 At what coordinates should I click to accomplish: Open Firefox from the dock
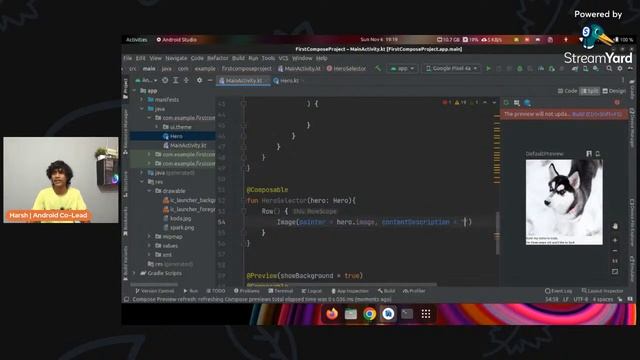(332, 313)
